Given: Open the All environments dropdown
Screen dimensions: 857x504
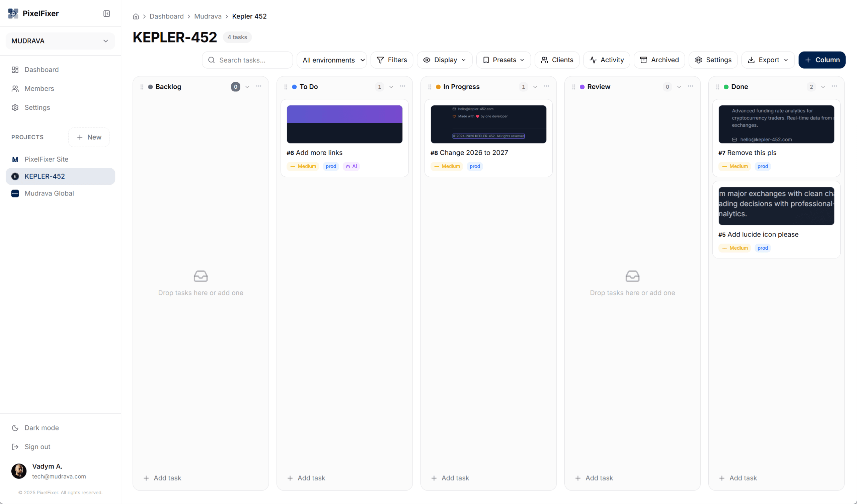Looking at the screenshot, I should [331, 60].
